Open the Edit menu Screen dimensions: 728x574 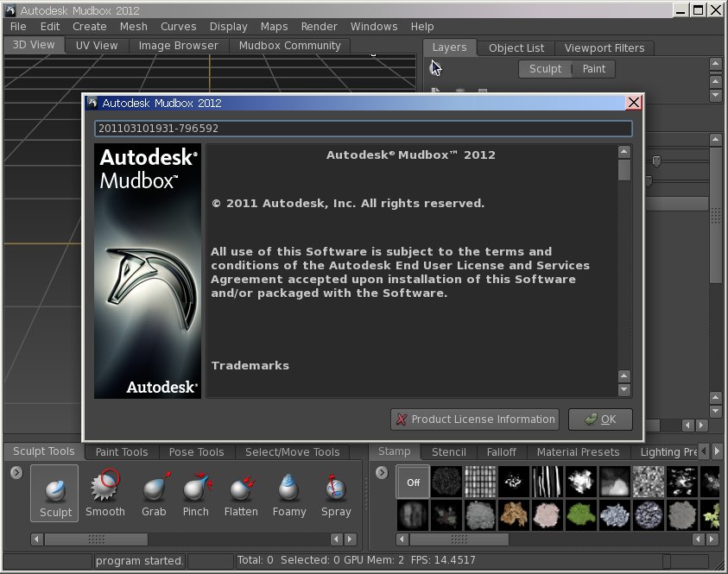[x=50, y=27]
